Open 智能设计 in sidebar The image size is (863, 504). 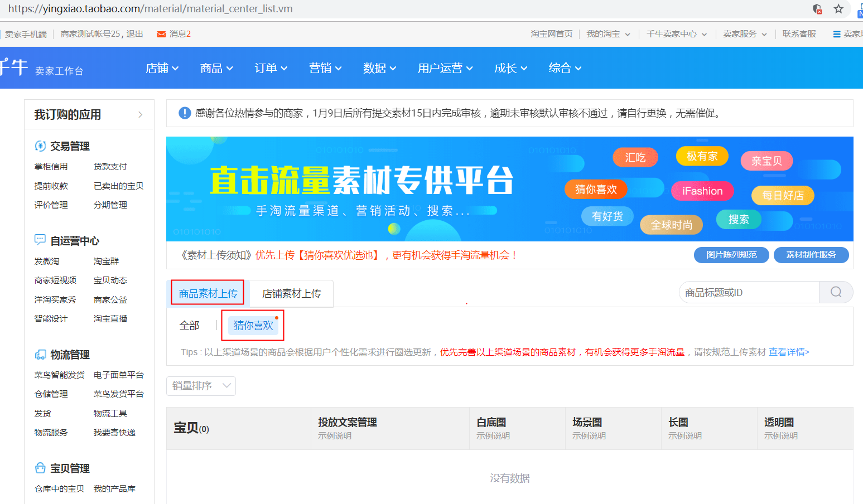[51, 319]
